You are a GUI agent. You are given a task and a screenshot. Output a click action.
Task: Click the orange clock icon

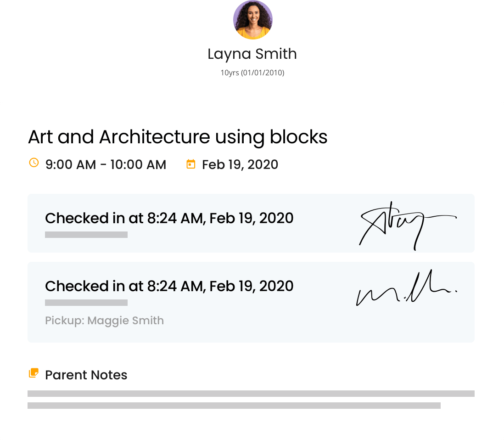34,163
